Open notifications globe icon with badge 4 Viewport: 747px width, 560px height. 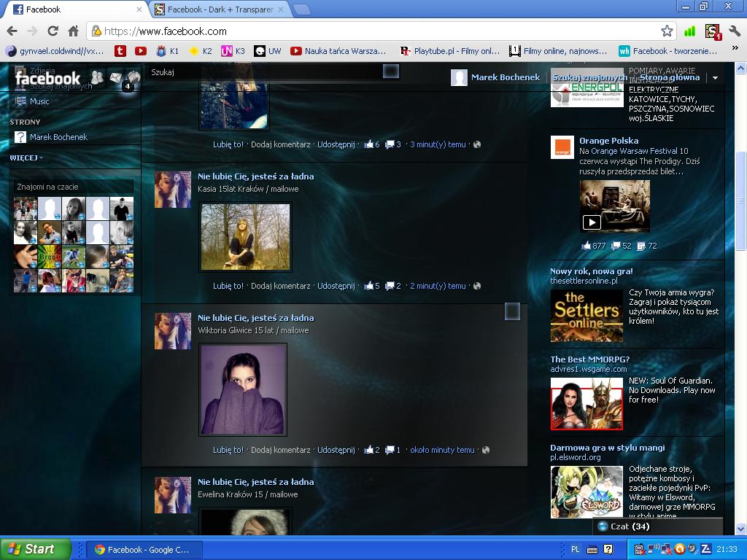133,77
